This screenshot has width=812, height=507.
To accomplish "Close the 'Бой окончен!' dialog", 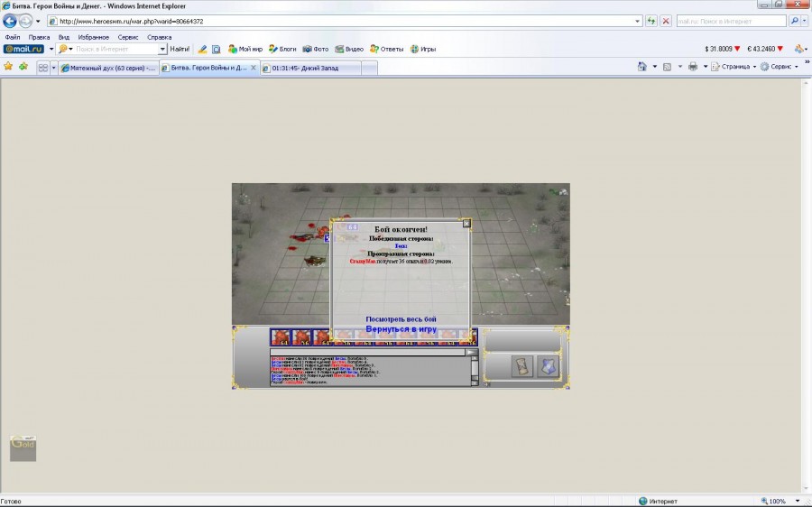I will [466, 223].
